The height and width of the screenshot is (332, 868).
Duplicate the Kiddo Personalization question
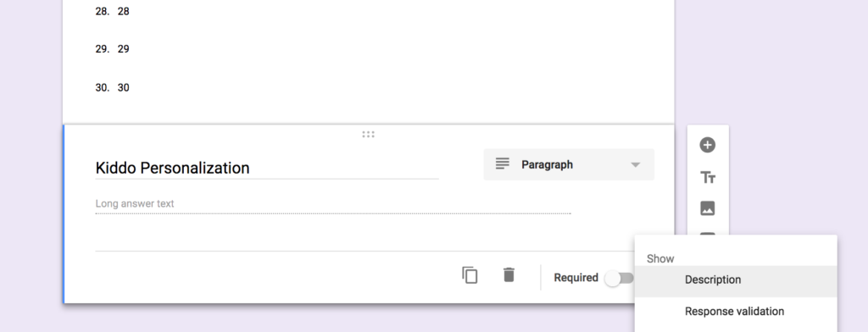tap(470, 275)
